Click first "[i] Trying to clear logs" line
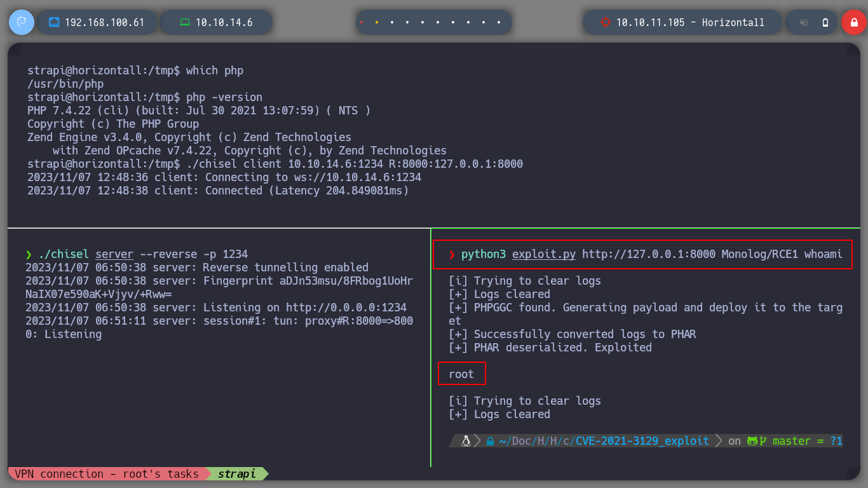The image size is (868, 488). (525, 281)
